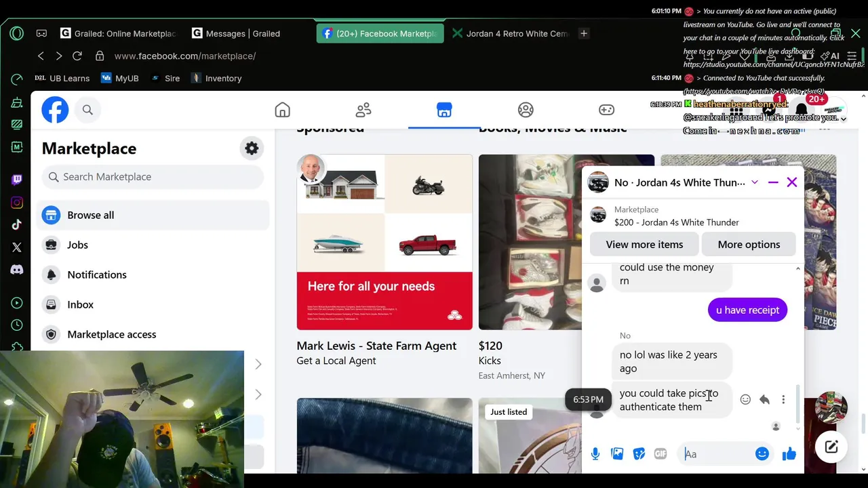Go to Facebook Home icon

click(282, 110)
